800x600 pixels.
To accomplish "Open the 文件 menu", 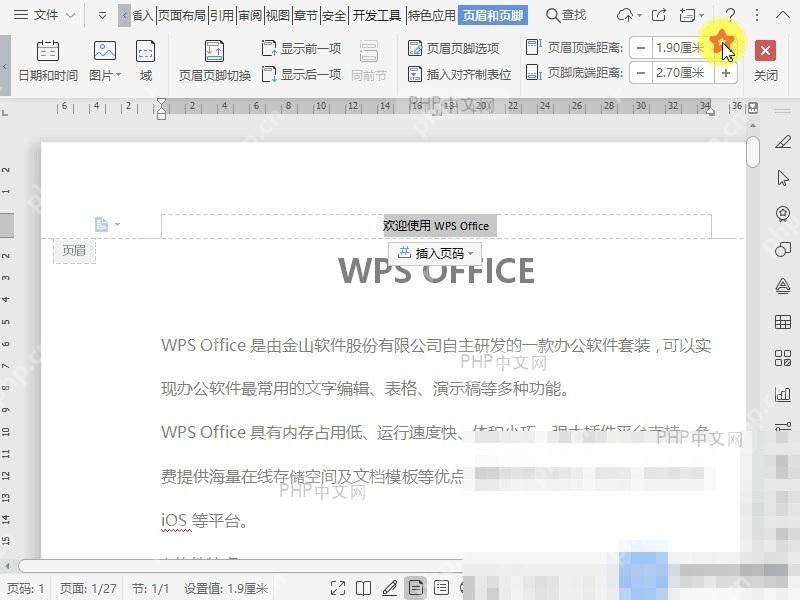I will click(36, 15).
